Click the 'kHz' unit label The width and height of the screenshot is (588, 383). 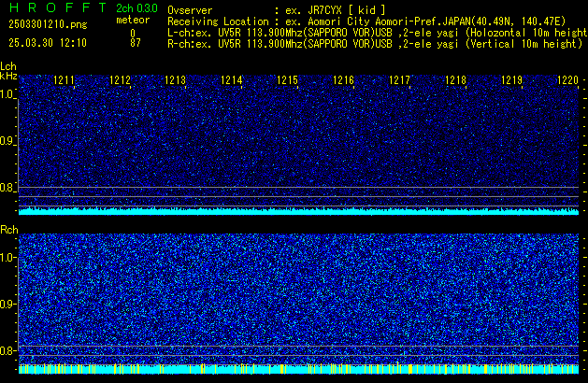tap(8, 76)
